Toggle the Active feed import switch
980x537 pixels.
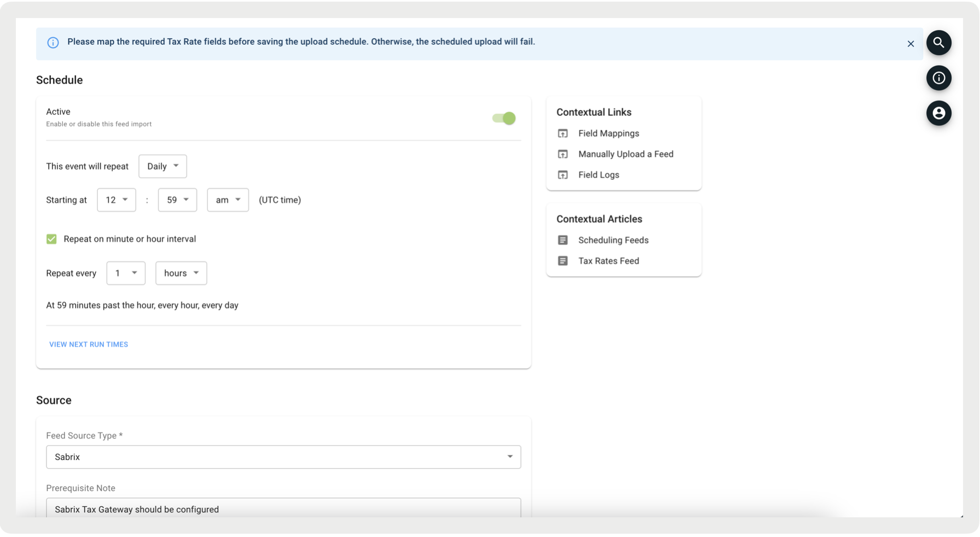point(504,118)
